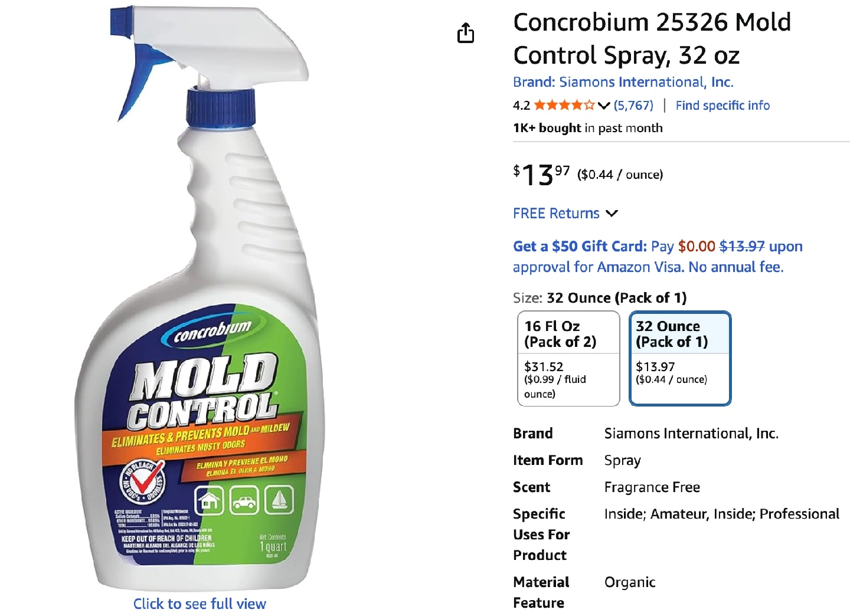Click the car icon on bottle label

tap(244, 501)
